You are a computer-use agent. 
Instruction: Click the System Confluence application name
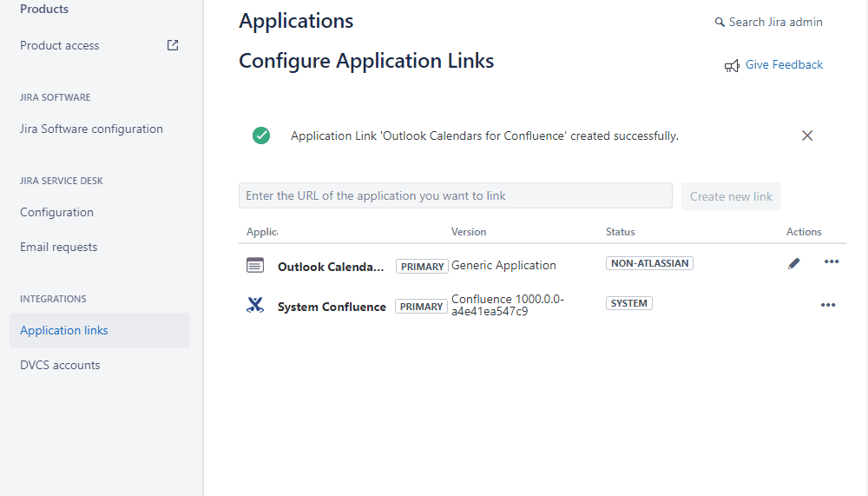(x=332, y=307)
